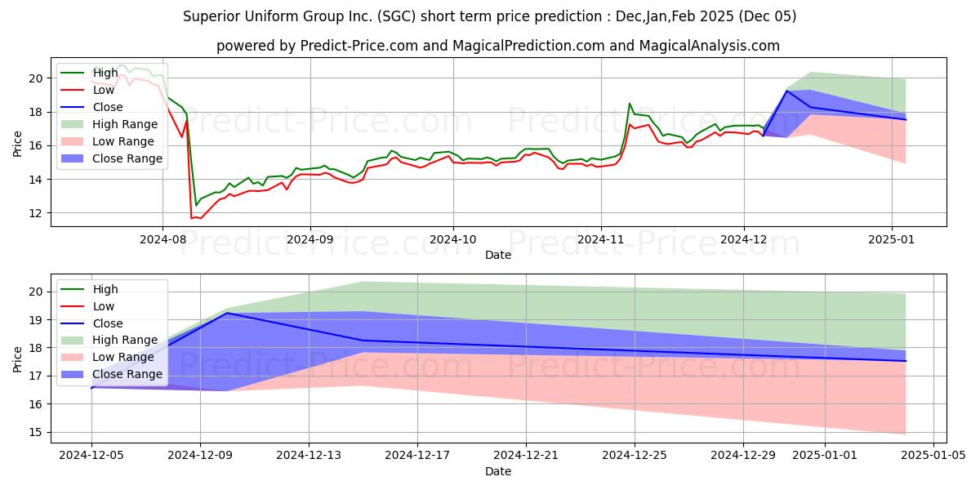Click the 2025-01 tick label on top axis
Viewport: 980px width, 490px height.
coord(891,240)
